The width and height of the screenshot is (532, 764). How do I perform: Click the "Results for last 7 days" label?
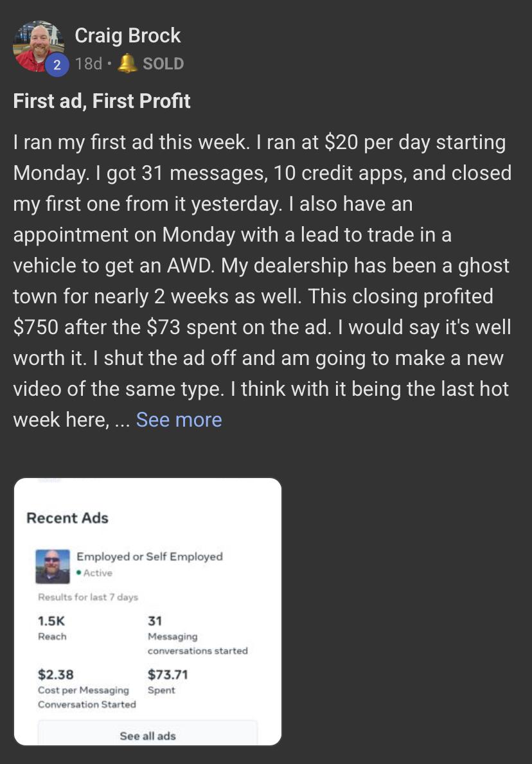point(88,597)
